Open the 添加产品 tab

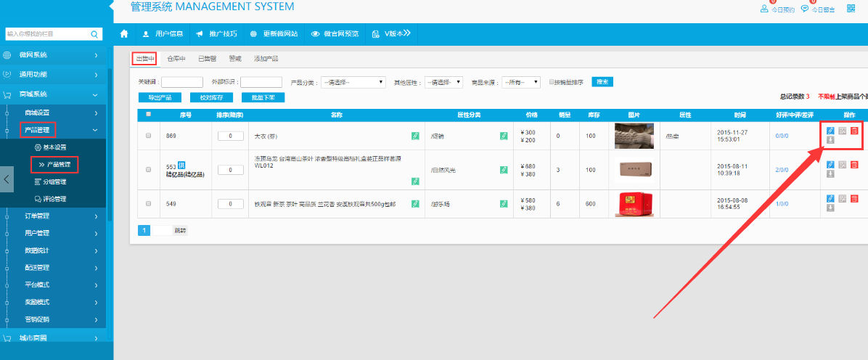[266, 59]
